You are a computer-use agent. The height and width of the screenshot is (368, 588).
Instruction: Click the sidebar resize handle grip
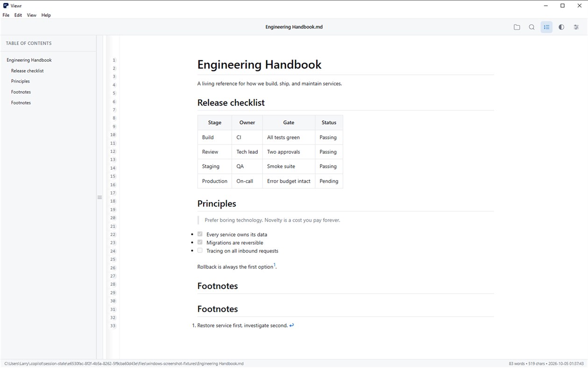(99, 197)
